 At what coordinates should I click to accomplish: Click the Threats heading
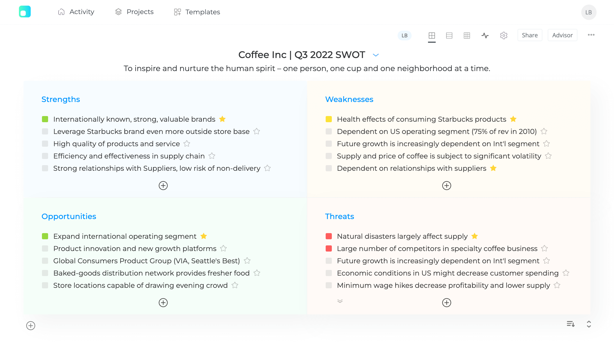[x=339, y=216]
